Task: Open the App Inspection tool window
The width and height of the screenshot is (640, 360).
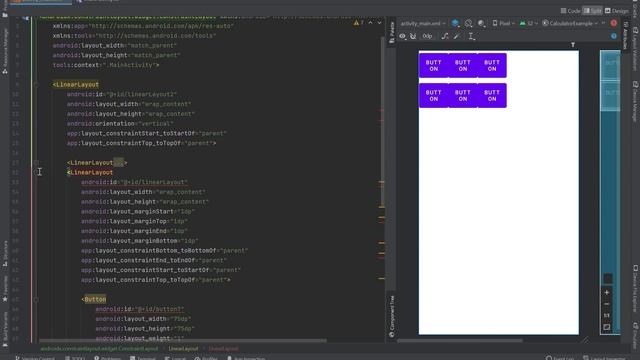Action: point(247,358)
